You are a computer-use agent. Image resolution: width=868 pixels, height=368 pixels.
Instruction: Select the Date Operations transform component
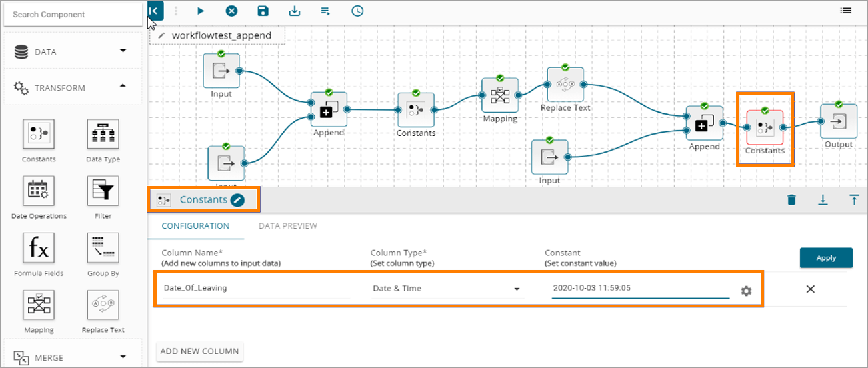[39, 192]
